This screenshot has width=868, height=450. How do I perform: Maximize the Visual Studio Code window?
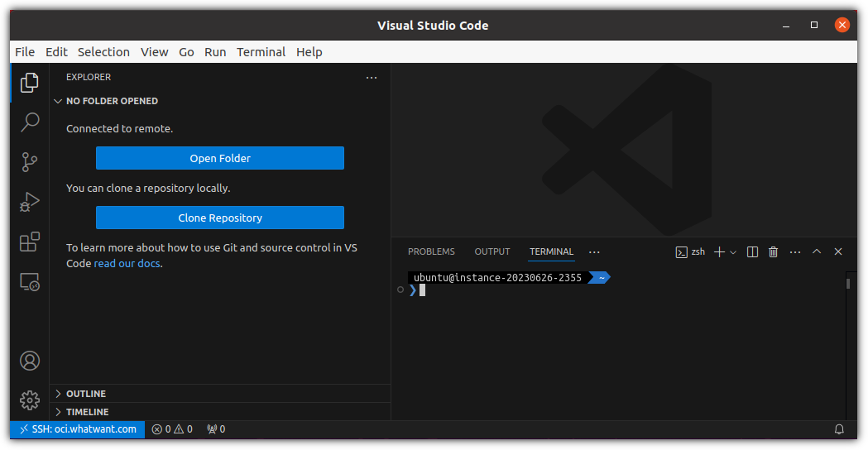pos(813,25)
